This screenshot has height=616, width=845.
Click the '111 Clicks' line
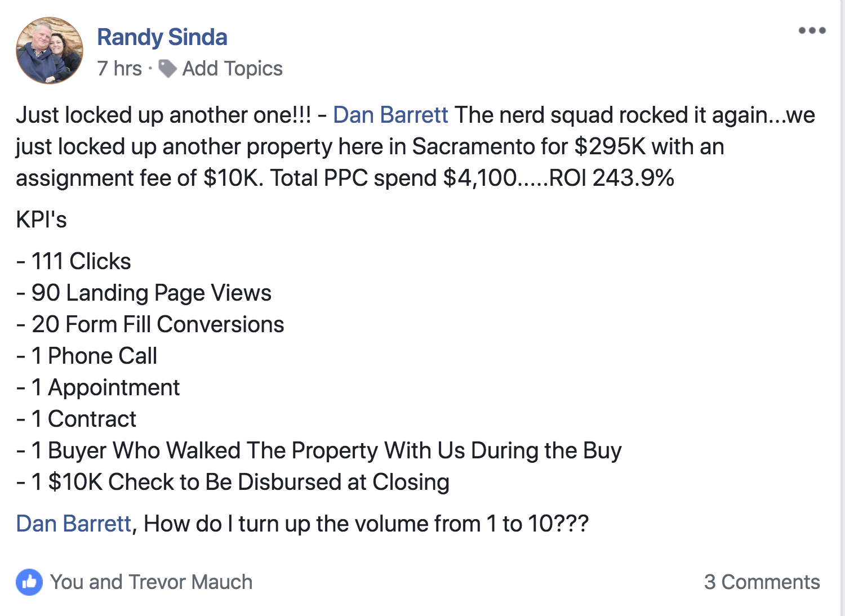click(x=74, y=261)
